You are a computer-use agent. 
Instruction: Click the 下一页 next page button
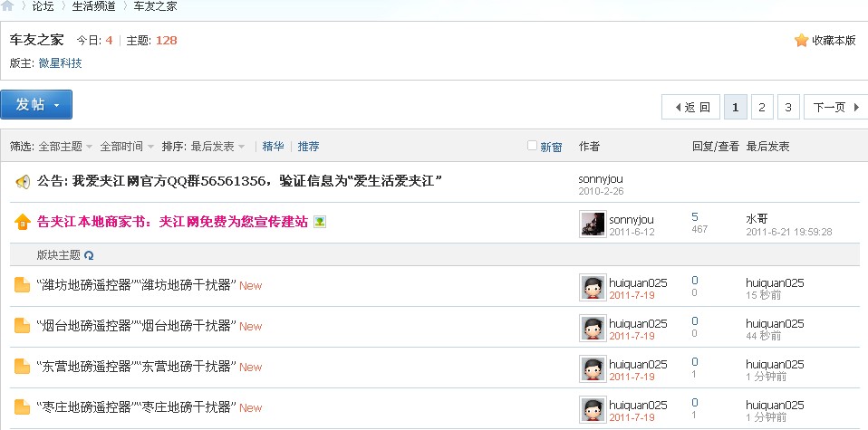pos(836,108)
